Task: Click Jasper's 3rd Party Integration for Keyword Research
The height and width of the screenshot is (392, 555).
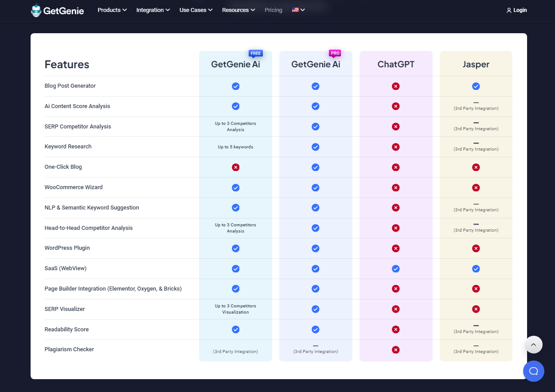Action: (x=476, y=149)
